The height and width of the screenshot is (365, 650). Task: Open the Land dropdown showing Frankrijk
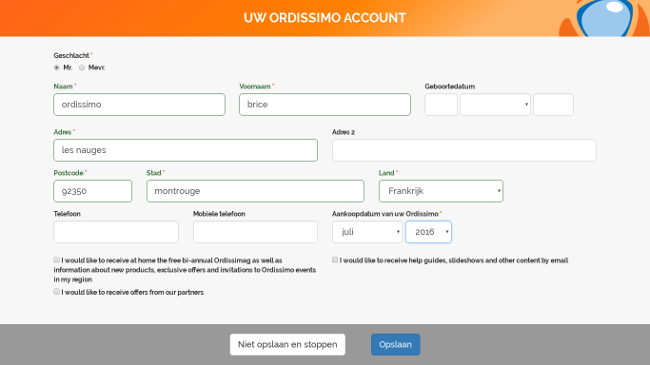pos(441,191)
